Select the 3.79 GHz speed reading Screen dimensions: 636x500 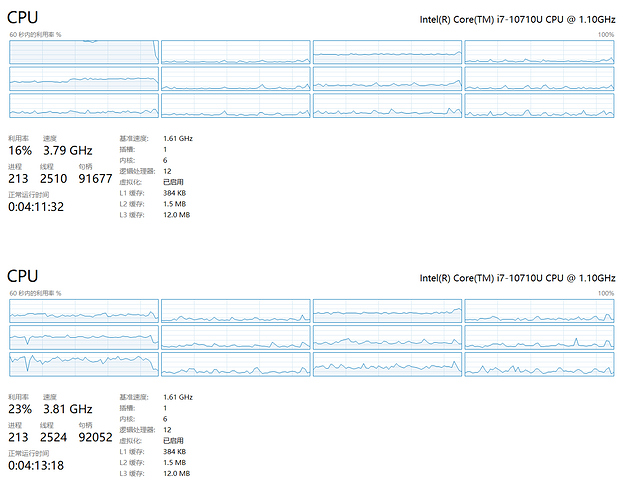[x=68, y=150]
